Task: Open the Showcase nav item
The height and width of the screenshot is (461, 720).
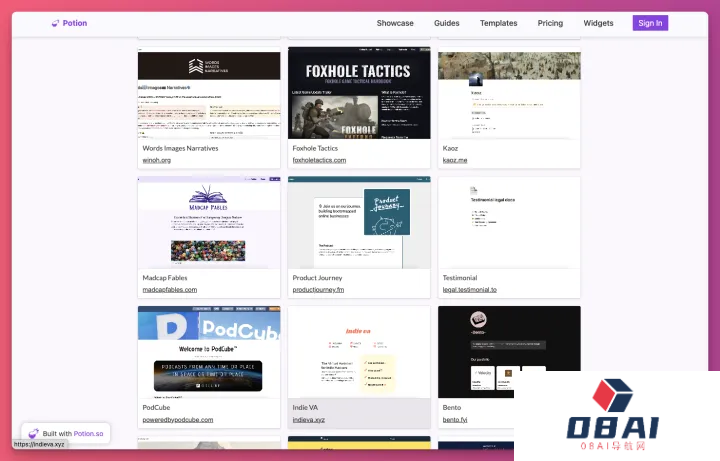Action: tap(395, 23)
